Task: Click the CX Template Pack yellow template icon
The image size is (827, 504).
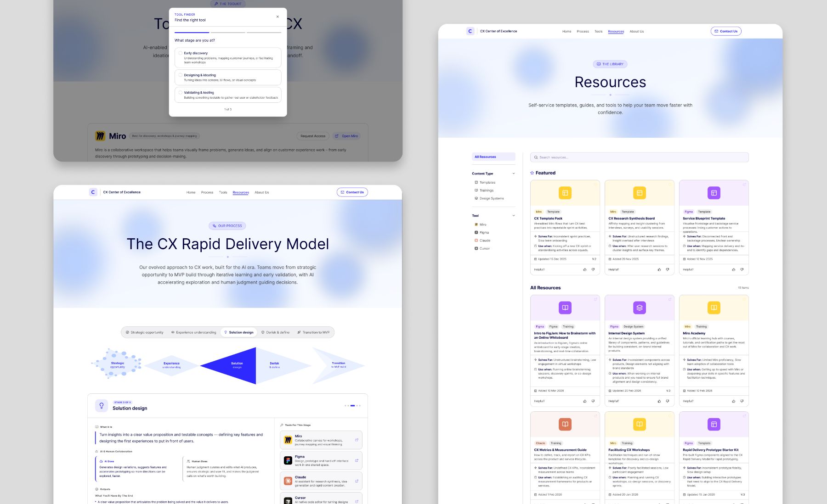Action: pyautogui.click(x=565, y=193)
